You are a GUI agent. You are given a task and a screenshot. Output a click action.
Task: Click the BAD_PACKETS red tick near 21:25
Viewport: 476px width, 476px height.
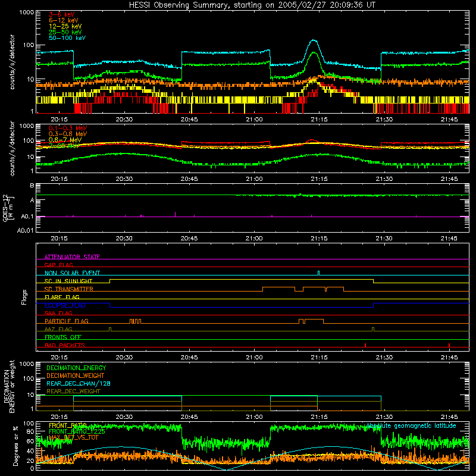tap(365, 345)
